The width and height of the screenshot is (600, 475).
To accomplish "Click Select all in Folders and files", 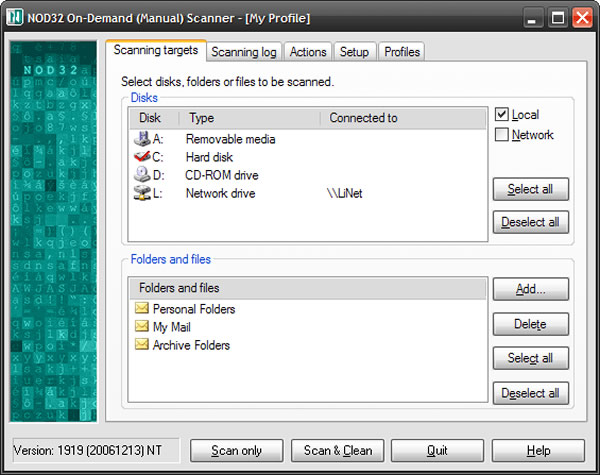I will point(530,358).
